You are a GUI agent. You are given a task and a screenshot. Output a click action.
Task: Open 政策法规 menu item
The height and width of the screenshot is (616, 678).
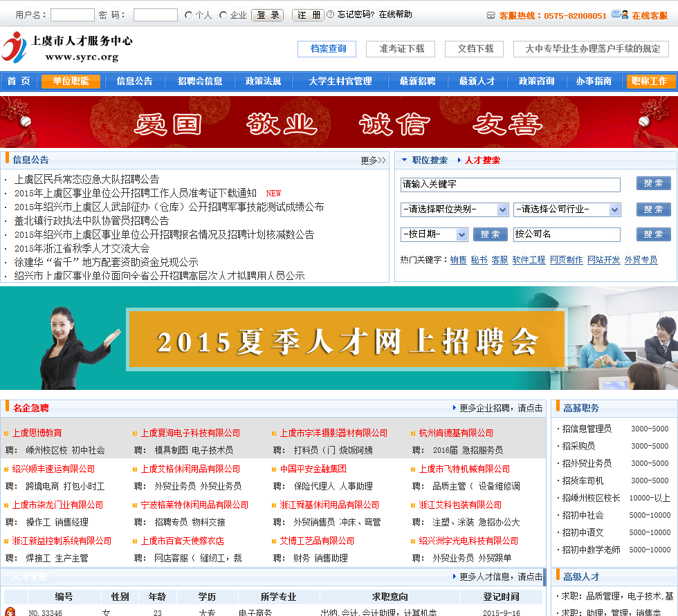(x=263, y=81)
